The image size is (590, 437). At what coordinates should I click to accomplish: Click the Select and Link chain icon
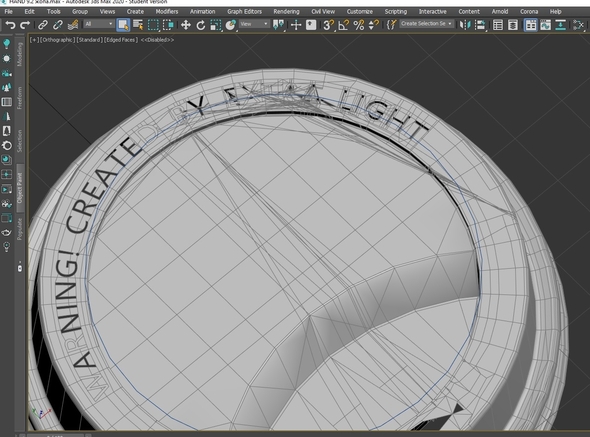(43, 25)
